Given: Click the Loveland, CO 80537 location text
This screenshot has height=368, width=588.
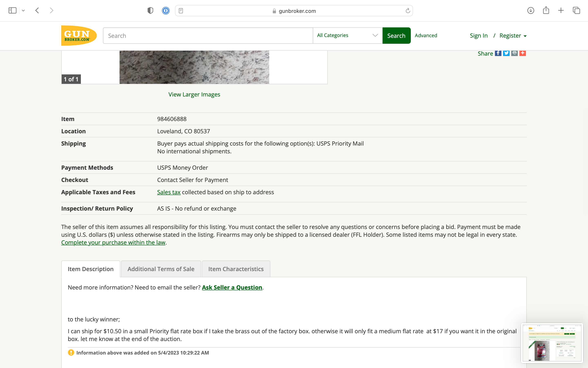Looking at the screenshot, I should coord(184,131).
